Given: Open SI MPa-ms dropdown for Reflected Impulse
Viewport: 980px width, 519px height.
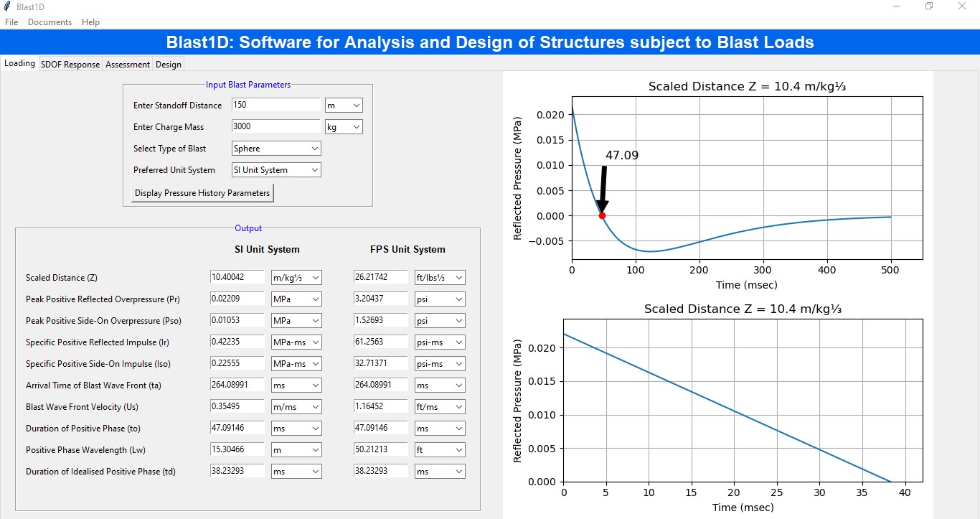Looking at the screenshot, I should [x=296, y=342].
